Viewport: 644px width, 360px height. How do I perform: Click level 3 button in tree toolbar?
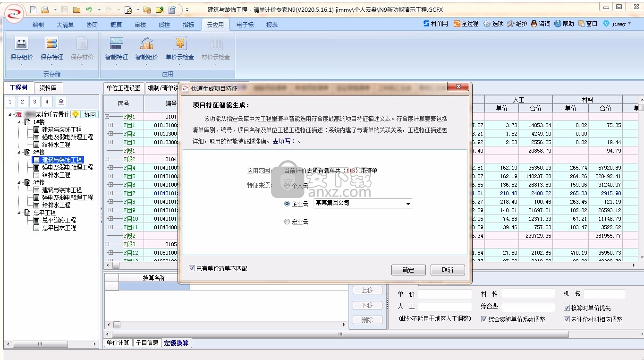point(34,102)
